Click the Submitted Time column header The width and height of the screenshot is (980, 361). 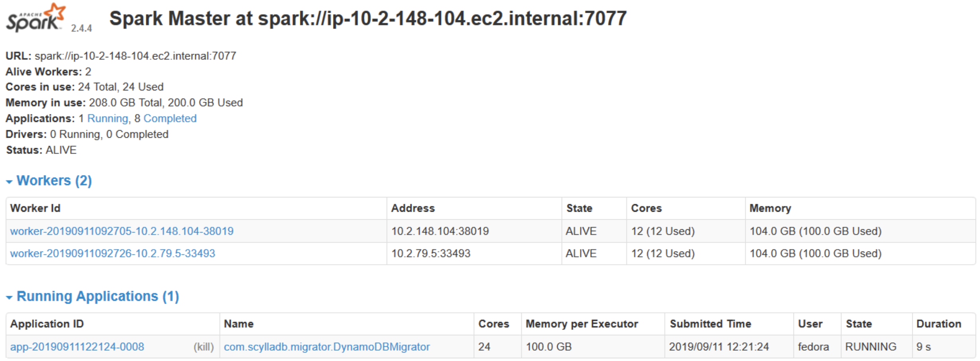[x=711, y=324]
